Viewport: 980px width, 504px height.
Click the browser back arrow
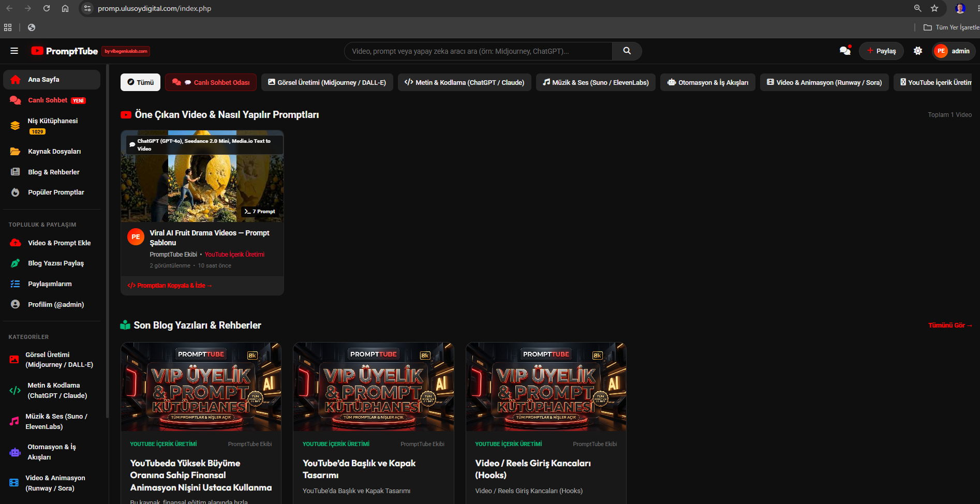click(9, 8)
